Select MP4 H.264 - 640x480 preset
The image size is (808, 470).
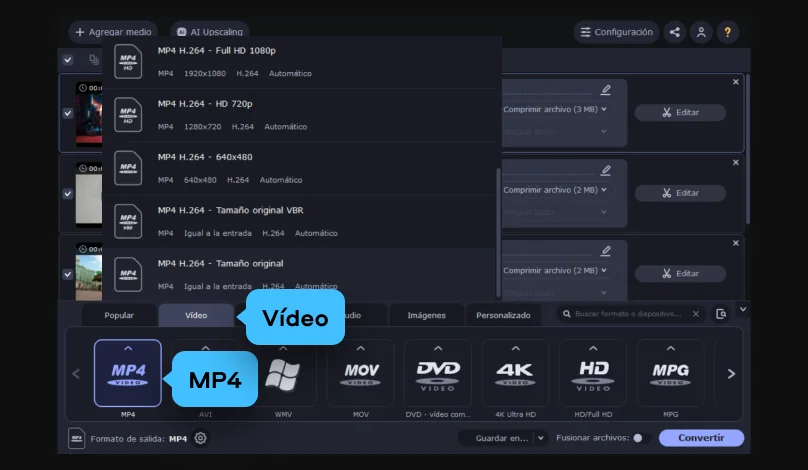coord(301,168)
